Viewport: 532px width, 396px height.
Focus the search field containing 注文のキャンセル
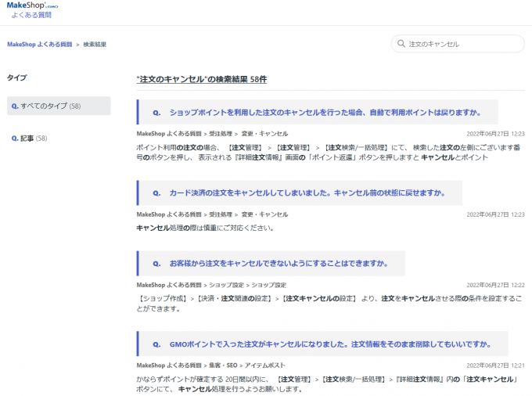(x=462, y=45)
